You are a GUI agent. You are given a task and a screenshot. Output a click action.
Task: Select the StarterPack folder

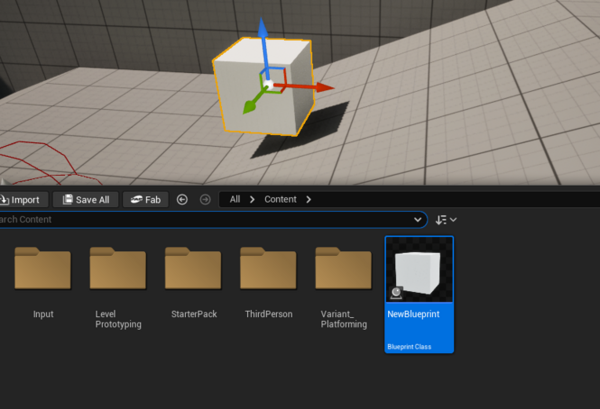[193, 268]
